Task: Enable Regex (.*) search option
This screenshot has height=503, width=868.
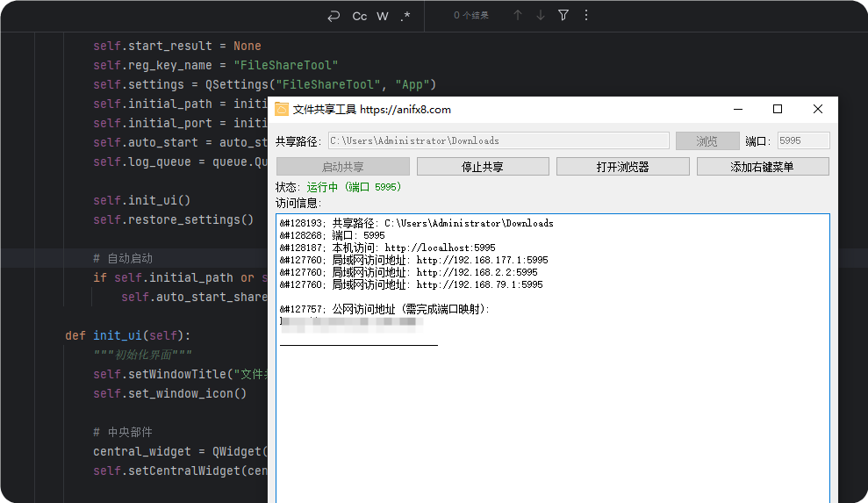Action: (405, 16)
